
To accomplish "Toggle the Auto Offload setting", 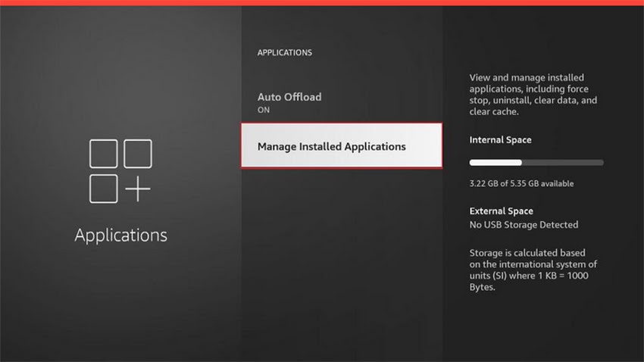I will point(342,102).
